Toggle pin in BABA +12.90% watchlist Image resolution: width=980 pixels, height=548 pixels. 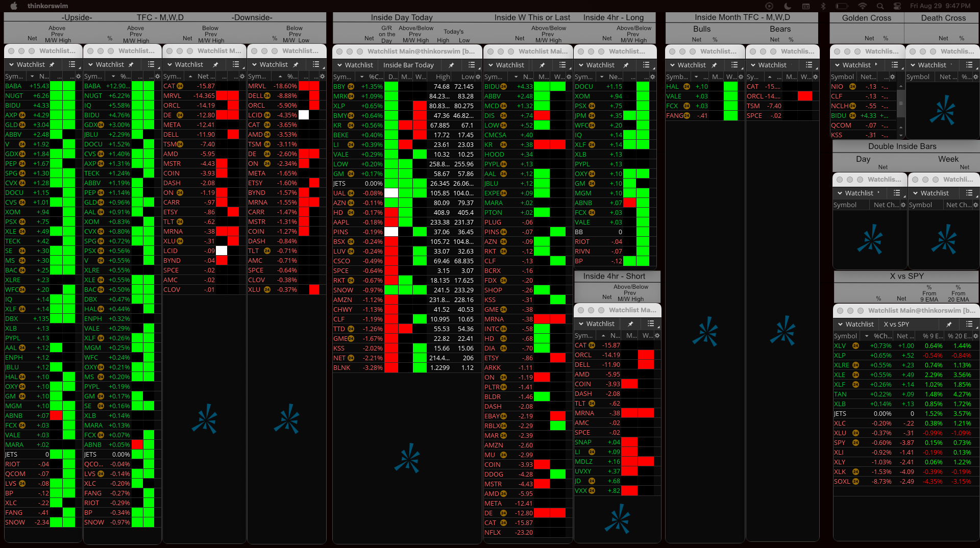[131, 65]
